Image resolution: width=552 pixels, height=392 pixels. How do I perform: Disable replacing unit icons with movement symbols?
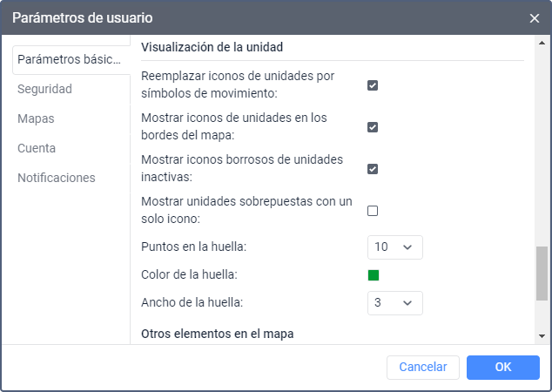tap(373, 85)
